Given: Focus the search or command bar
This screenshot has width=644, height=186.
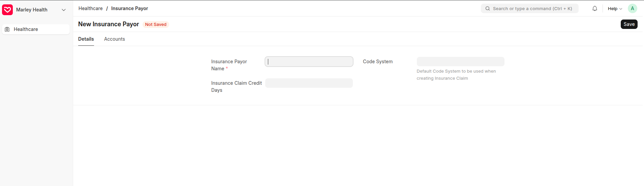Looking at the screenshot, I should 529,8.
